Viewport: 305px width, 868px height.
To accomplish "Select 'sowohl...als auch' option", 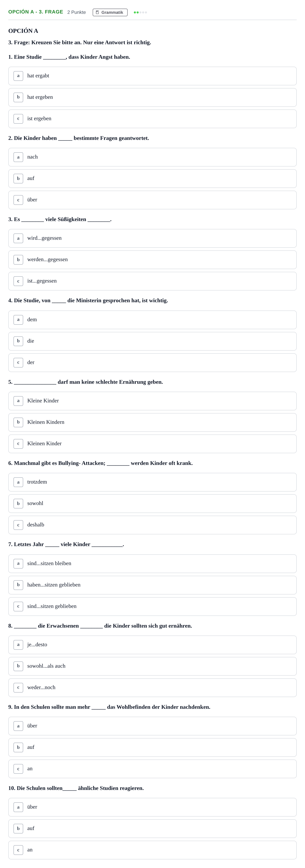I will coord(152,666).
